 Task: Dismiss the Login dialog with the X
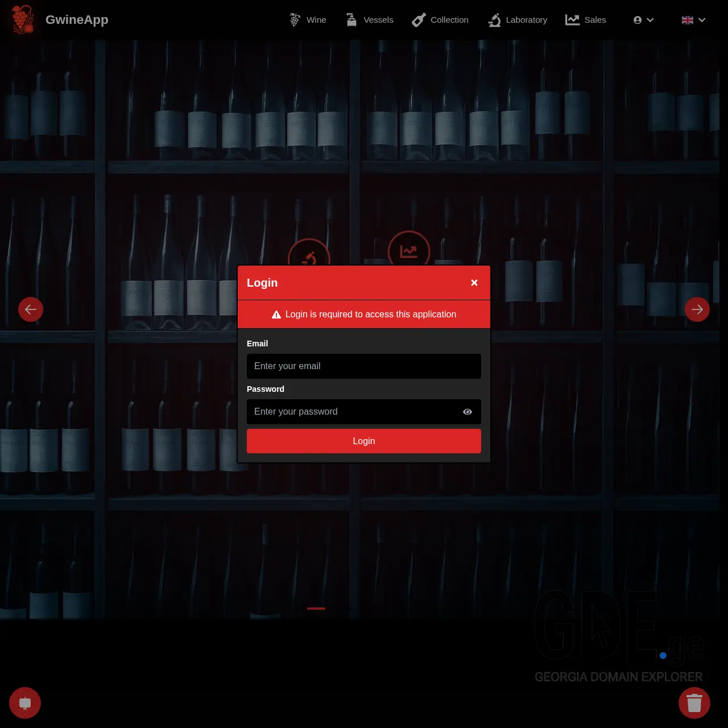(x=474, y=283)
